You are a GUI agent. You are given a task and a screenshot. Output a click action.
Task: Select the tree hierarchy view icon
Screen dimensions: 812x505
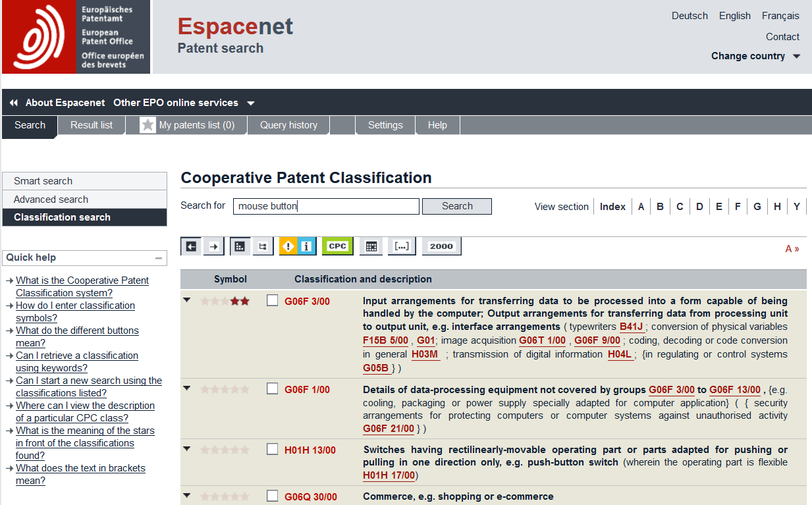tap(263, 246)
